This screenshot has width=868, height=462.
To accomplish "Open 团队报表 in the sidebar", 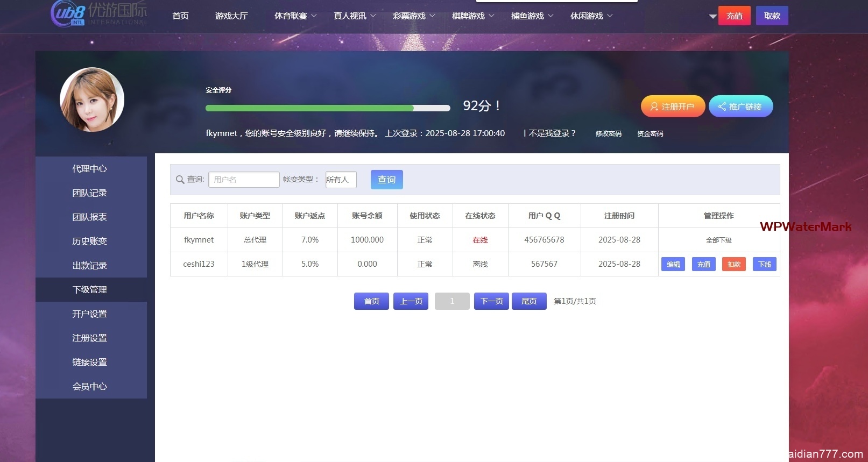I will tap(90, 217).
